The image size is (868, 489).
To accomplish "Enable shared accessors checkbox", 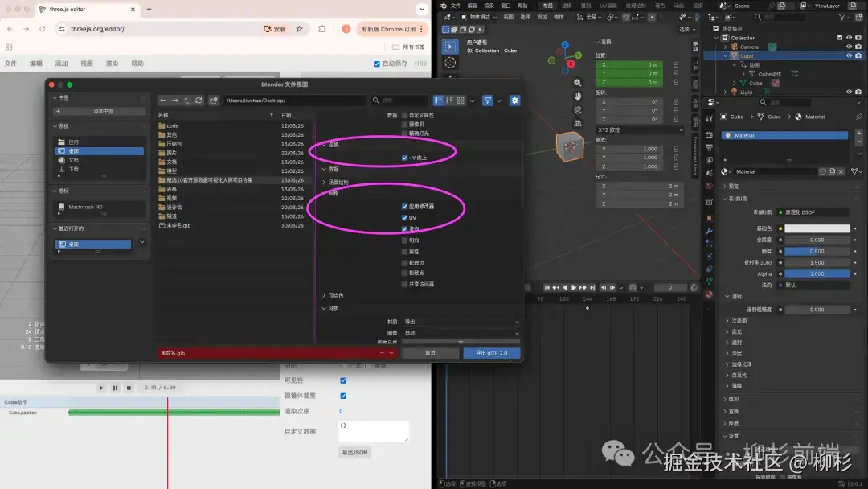I will pos(404,284).
